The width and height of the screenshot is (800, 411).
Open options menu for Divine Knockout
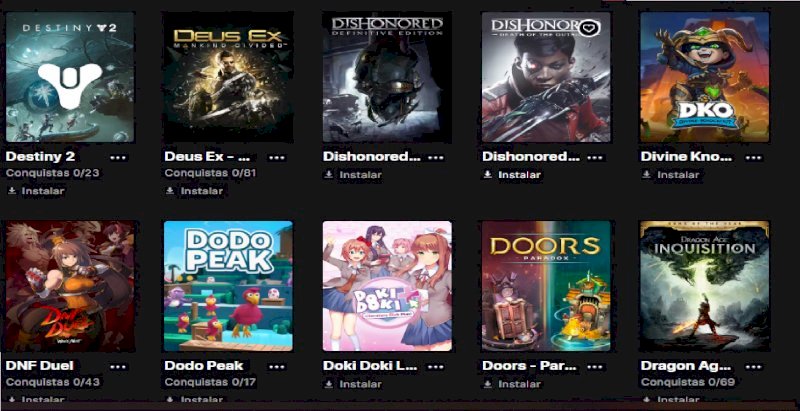click(x=753, y=158)
